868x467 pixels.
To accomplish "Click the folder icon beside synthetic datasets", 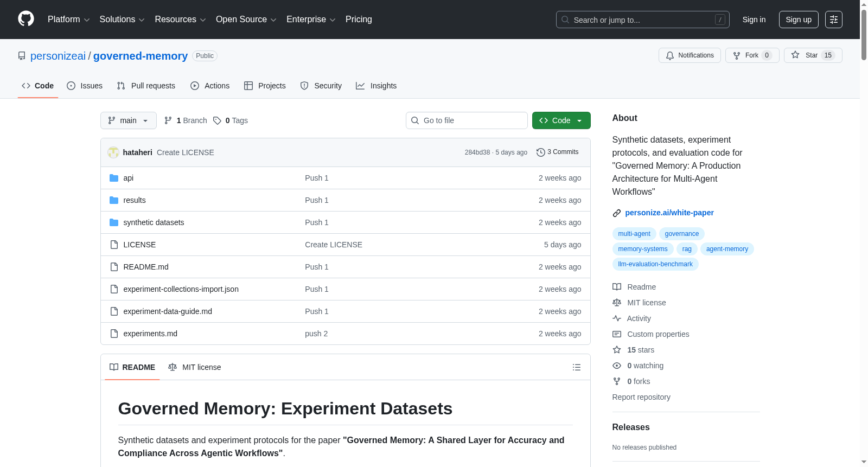I will pos(114,222).
